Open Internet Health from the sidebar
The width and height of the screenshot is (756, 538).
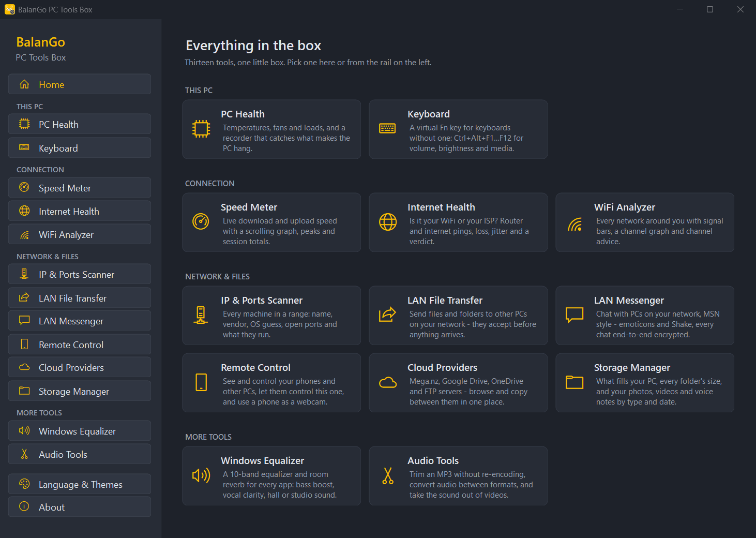tap(80, 211)
